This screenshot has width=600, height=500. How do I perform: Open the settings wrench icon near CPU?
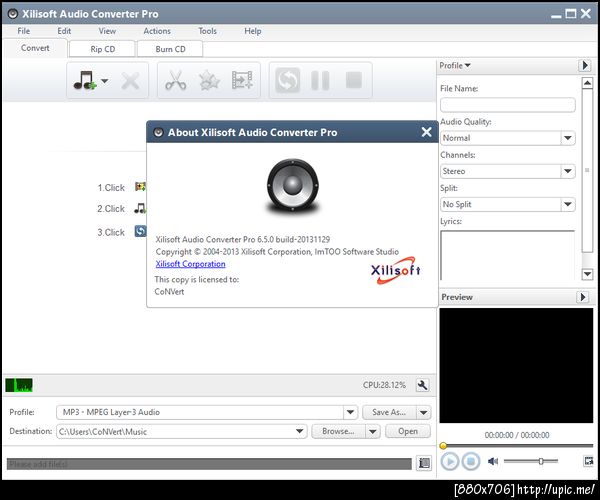422,385
